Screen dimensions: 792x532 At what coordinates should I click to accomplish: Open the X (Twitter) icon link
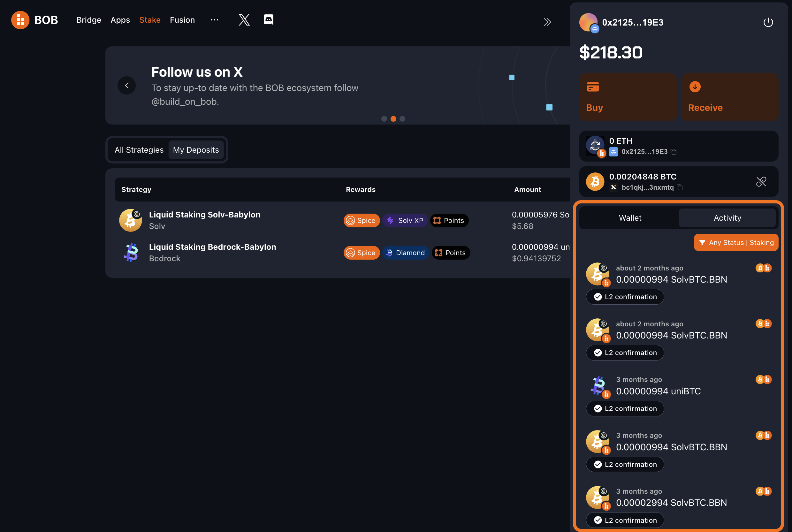pyautogui.click(x=244, y=20)
